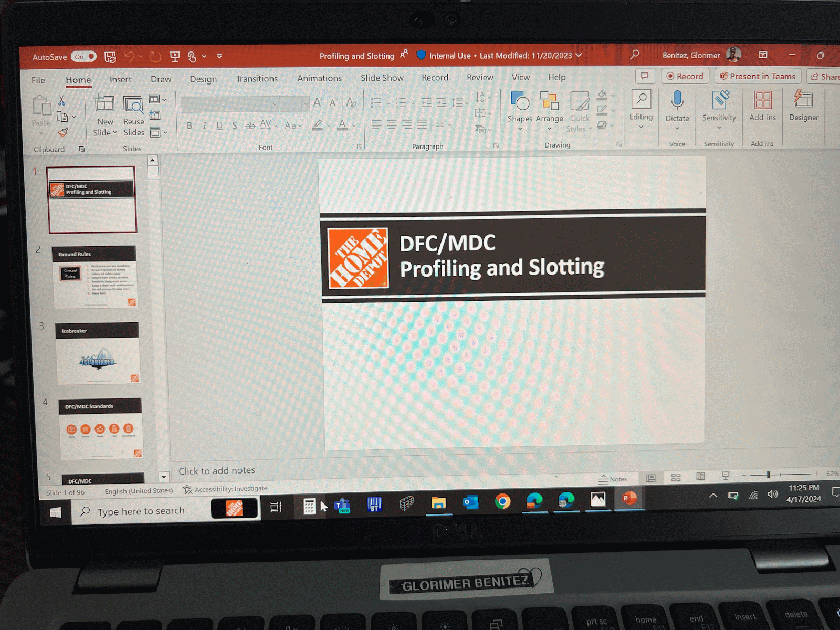Viewport: 840px width, 630px height.
Task: Toggle Italic formatting
Action: click(204, 125)
